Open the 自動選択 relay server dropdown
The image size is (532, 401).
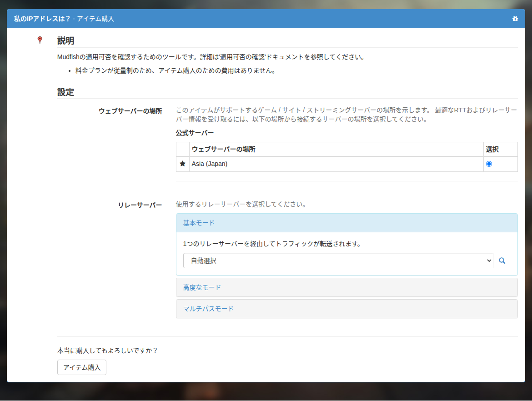[x=338, y=261]
